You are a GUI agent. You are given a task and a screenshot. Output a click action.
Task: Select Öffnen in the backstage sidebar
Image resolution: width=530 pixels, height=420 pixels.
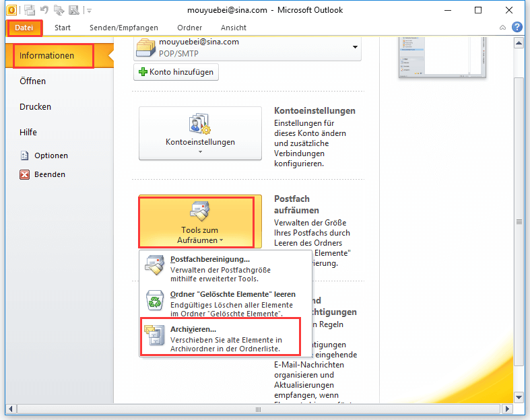pyautogui.click(x=32, y=81)
